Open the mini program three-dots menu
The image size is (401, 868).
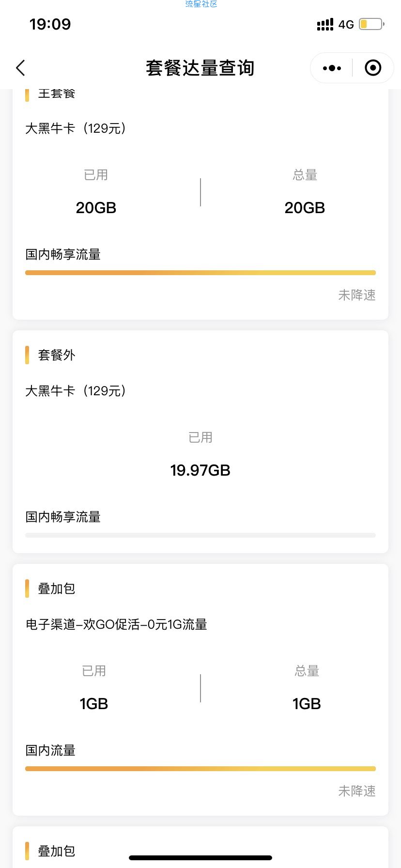332,68
